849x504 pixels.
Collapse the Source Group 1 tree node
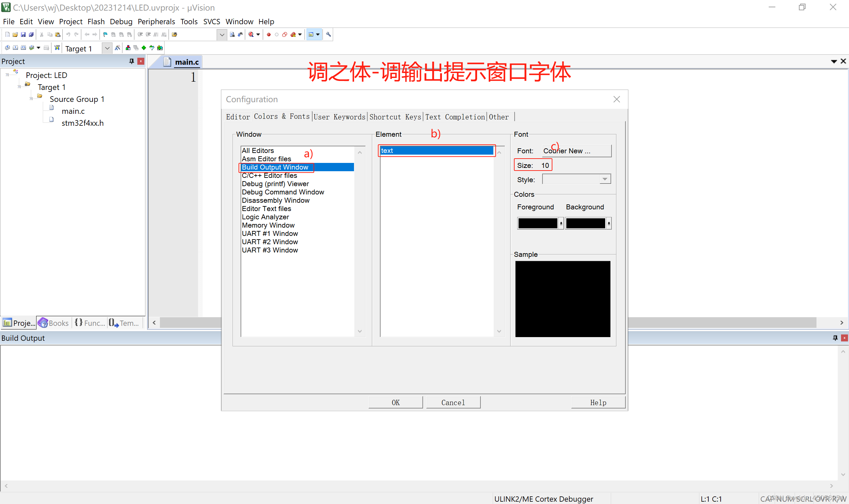click(31, 99)
